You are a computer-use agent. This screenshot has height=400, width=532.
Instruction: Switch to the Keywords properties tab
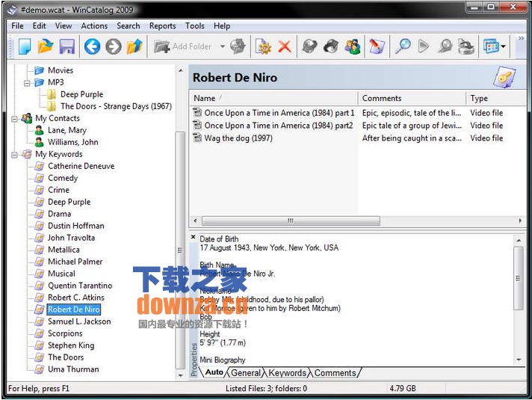288,372
